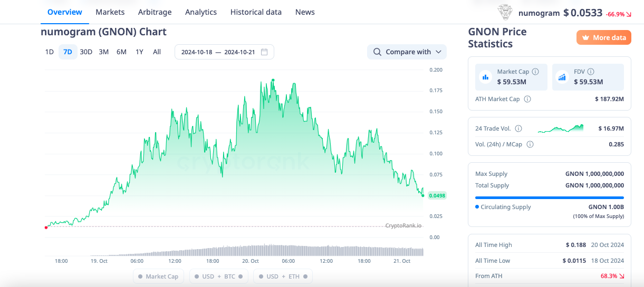Click the 0.0498 current price label
This screenshot has width=644, height=287.
click(x=437, y=195)
